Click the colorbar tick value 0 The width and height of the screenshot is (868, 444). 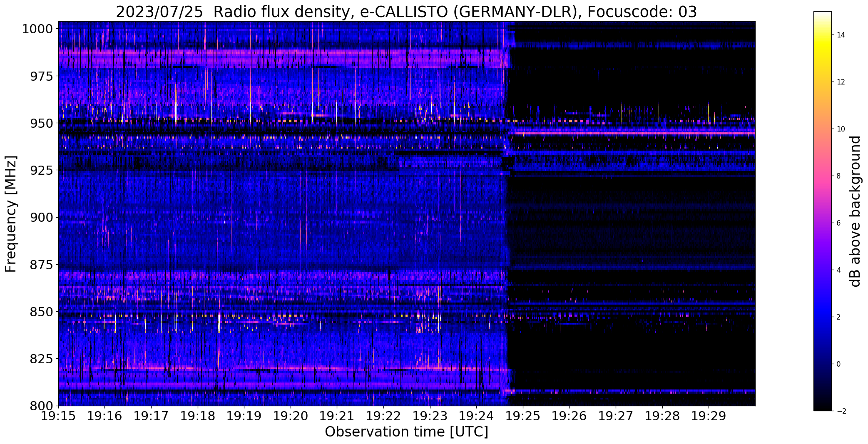pos(839,364)
